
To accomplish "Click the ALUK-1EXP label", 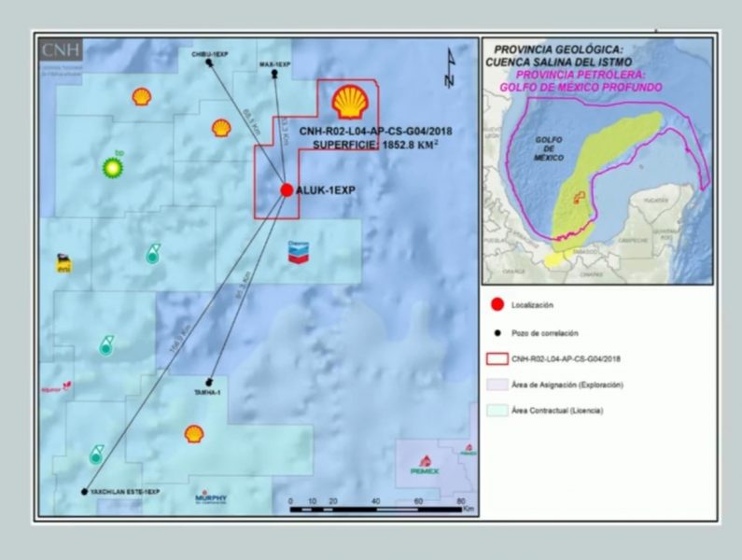I will click(326, 190).
